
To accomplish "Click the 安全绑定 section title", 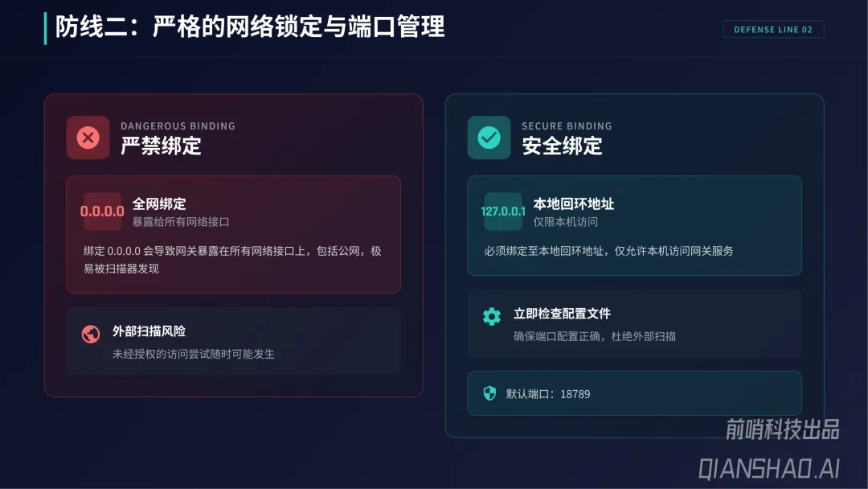I will [x=562, y=146].
